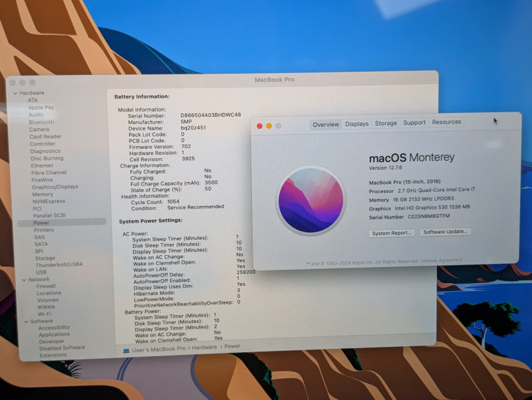Click battery serial number D866504A03BHDWC48
This screenshot has height=400, width=532.
pyautogui.click(x=211, y=115)
